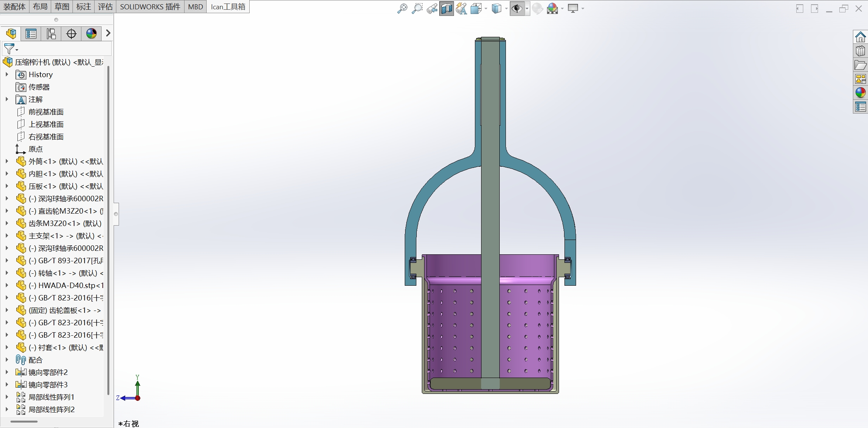This screenshot has height=428, width=868.
Task: Select the 右视基准面 plane
Action: [x=40, y=136]
